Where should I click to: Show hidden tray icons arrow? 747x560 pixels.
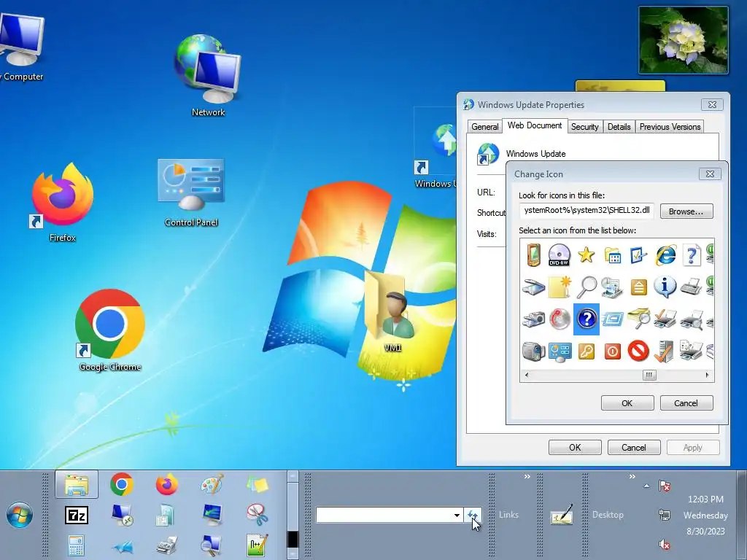pos(646,486)
